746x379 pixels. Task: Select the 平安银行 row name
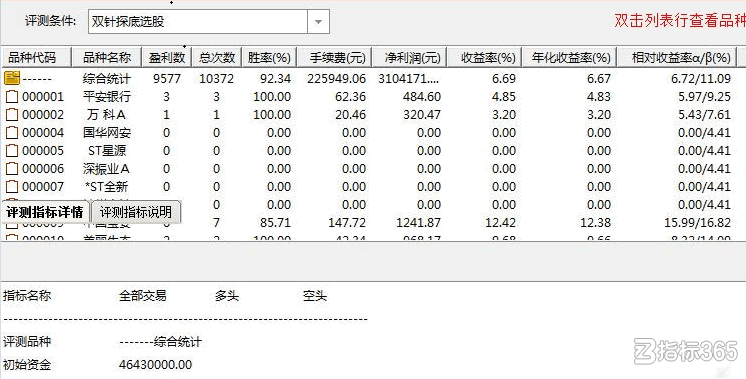(107, 97)
